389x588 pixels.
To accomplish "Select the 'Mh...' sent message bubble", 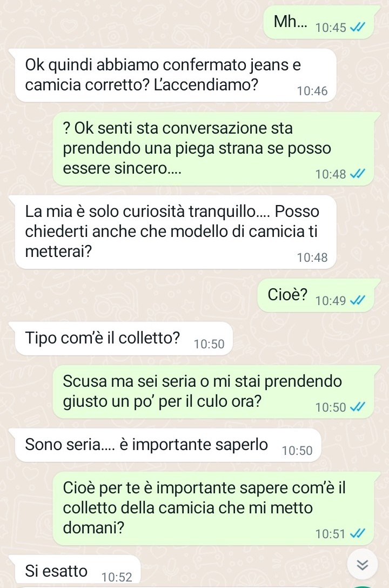I will tap(319, 23).
